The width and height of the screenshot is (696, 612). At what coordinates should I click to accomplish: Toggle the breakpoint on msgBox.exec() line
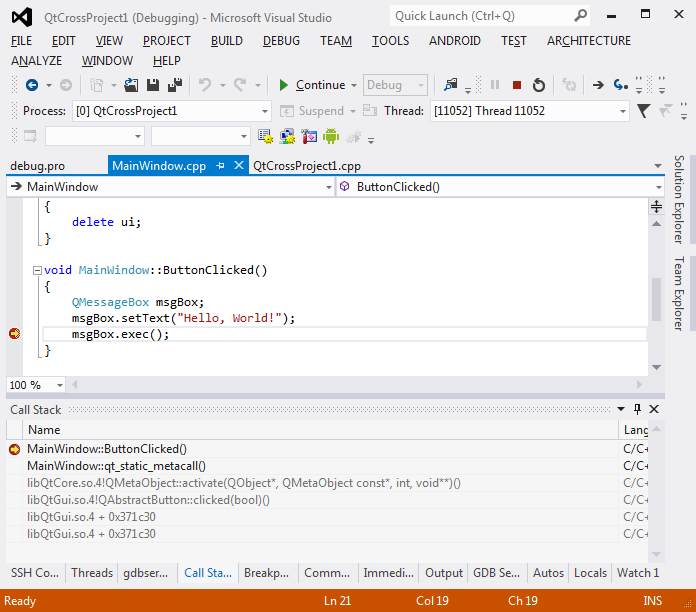(14, 334)
